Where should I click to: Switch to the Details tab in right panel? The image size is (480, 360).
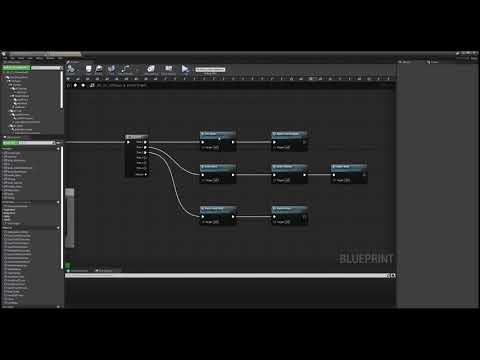406,62
